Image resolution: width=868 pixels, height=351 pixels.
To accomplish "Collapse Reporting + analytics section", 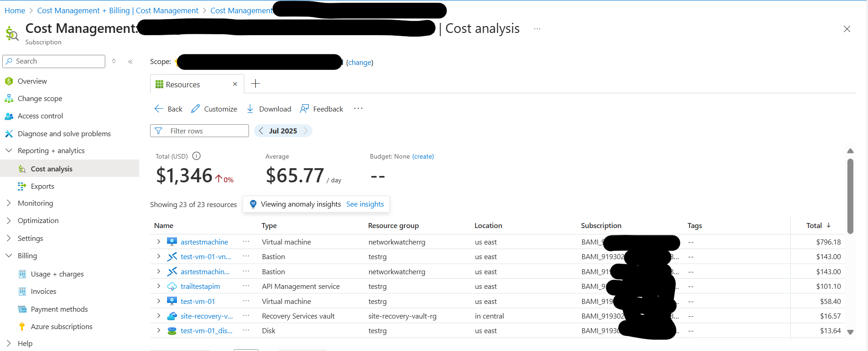I will 9,150.
